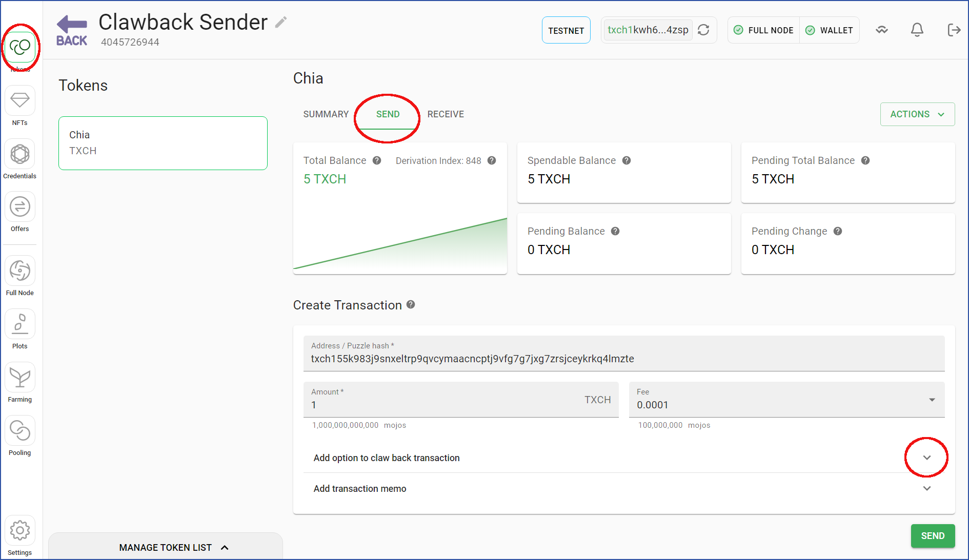969x560 pixels.
Task: Open the Farming section
Action: (20, 378)
